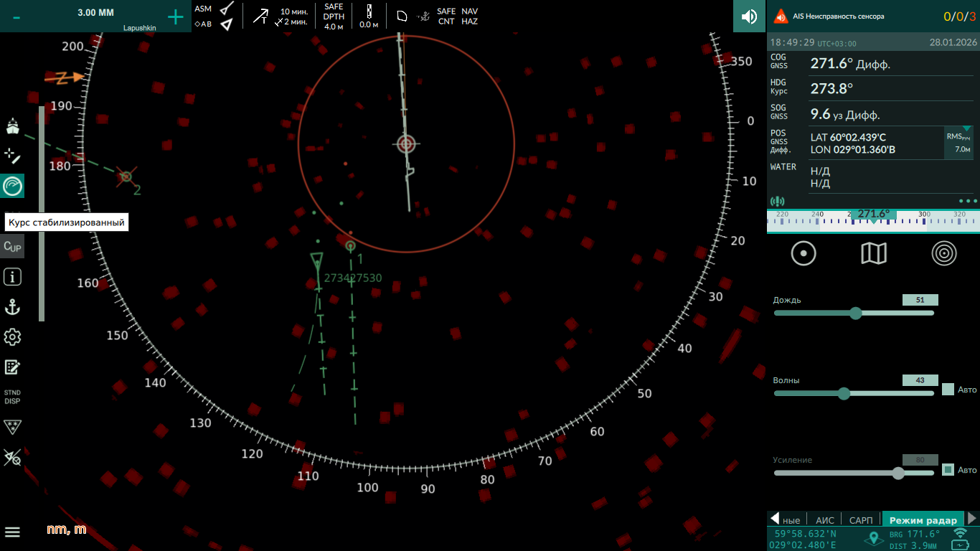Open the anchor watch tool in sidebar

[12, 307]
